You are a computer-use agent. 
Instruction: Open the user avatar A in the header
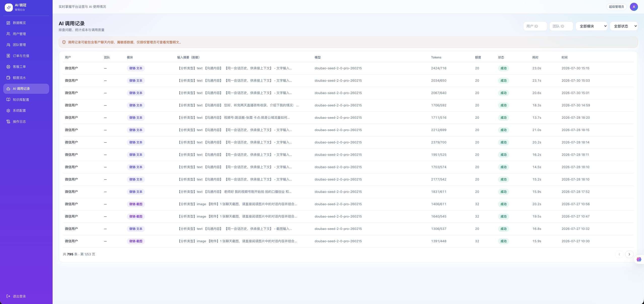tap(634, 7)
